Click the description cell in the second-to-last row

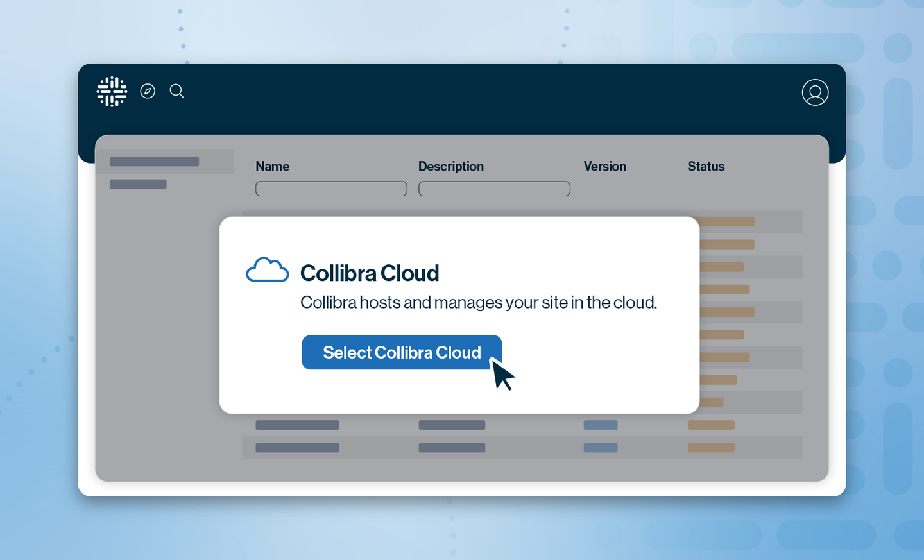tap(452, 425)
